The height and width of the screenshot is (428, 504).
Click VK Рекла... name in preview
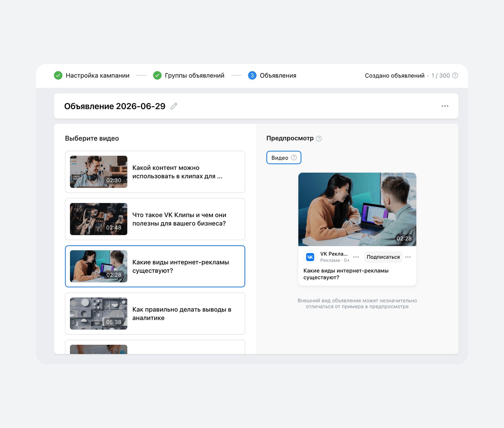334,254
